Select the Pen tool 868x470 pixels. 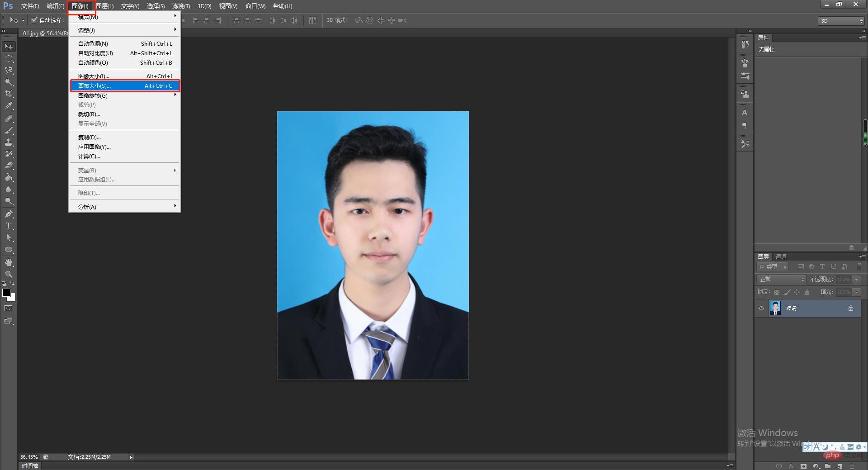pyautogui.click(x=9, y=214)
